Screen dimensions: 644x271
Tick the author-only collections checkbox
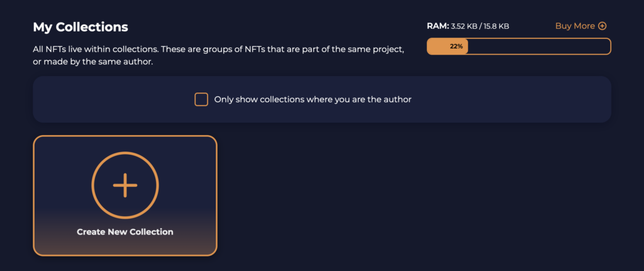click(x=201, y=99)
